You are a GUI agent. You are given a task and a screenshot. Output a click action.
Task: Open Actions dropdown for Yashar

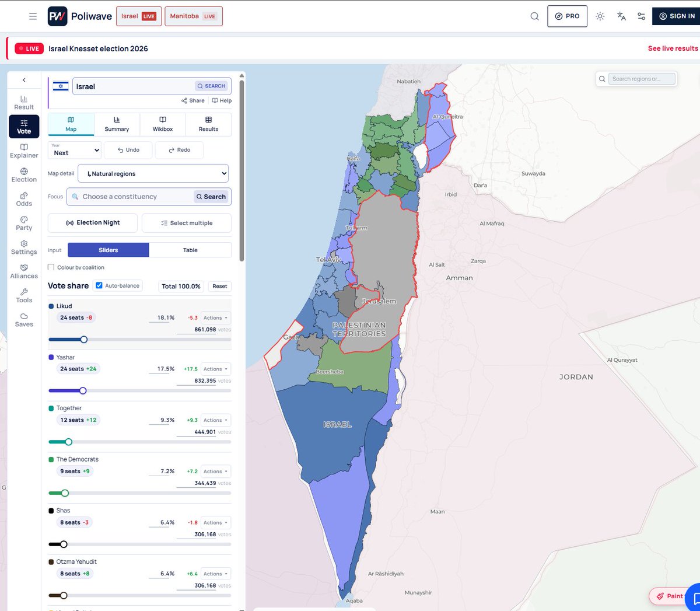(x=215, y=369)
